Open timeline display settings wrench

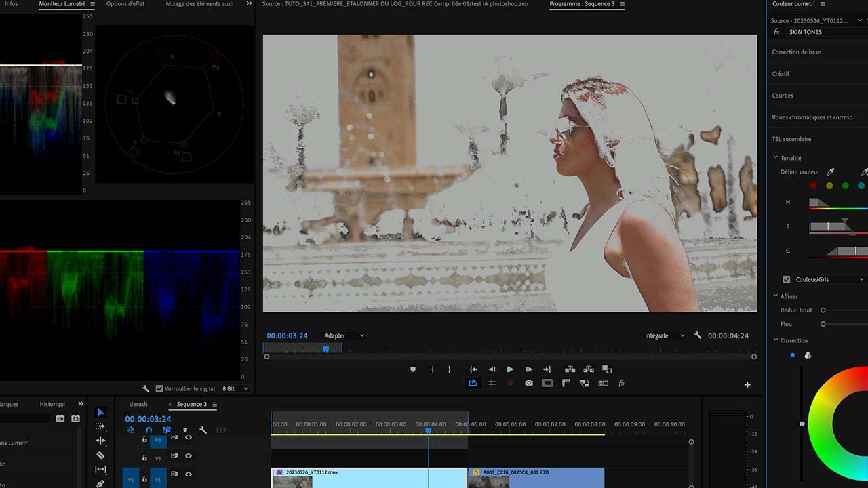[x=203, y=430]
